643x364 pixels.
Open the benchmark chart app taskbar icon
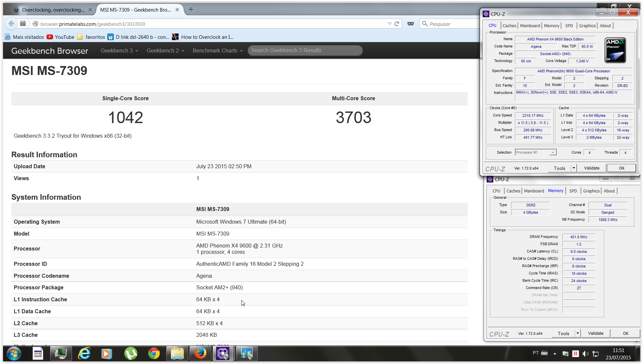pos(247,354)
